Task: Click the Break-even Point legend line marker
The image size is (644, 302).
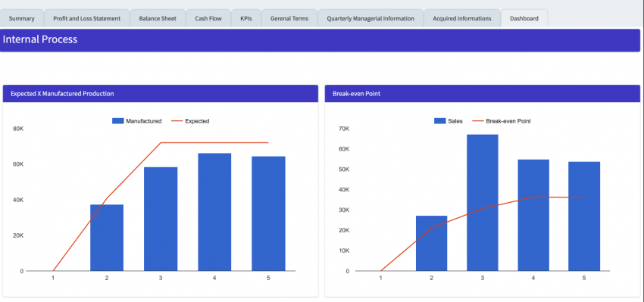Action: coord(477,121)
